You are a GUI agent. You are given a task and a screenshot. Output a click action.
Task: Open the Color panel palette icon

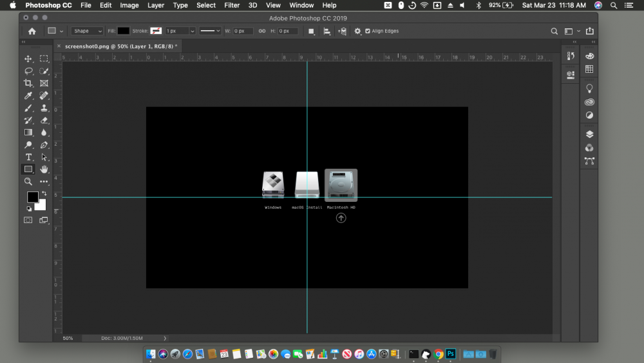coord(589,56)
